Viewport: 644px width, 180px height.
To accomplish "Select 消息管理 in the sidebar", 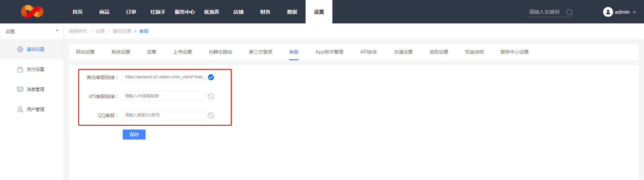I will pyautogui.click(x=32, y=89).
